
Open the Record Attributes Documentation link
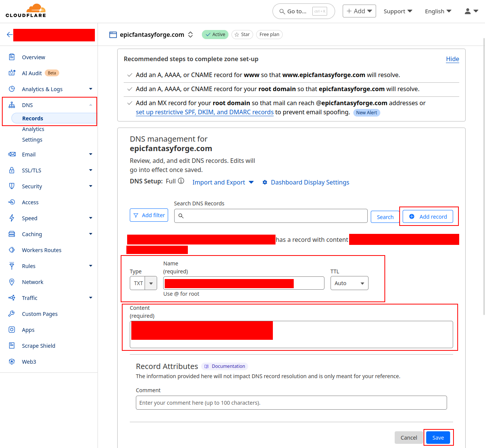tap(225, 366)
